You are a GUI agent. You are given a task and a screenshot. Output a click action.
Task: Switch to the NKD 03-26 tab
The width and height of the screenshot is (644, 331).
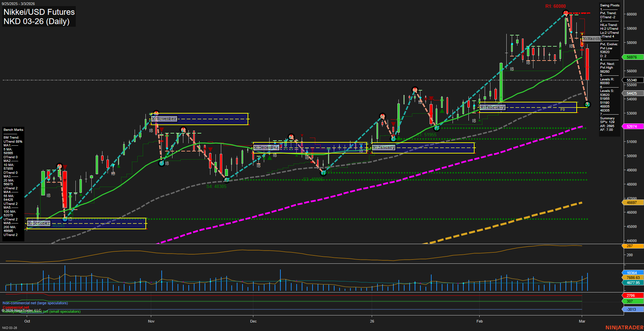pyautogui.click(x=10, y=327)
